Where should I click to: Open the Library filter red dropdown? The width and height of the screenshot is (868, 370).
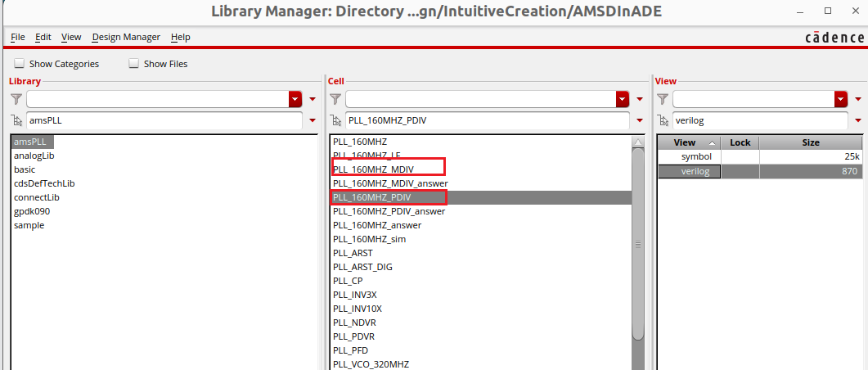click(x=295, y=99)
